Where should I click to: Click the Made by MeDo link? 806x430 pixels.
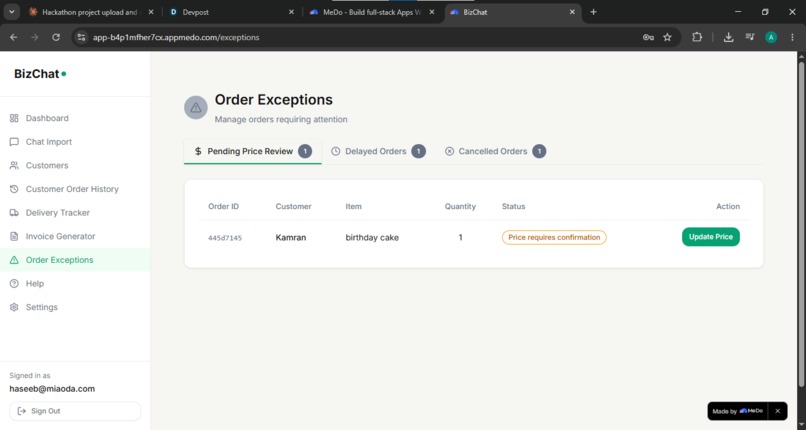click(x=737, y=411)
